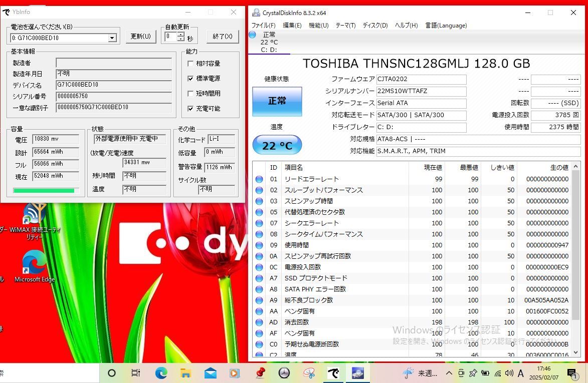588x383 pixels.
Task: Open battery icon in system tray
Action: (x=485, y=373)
